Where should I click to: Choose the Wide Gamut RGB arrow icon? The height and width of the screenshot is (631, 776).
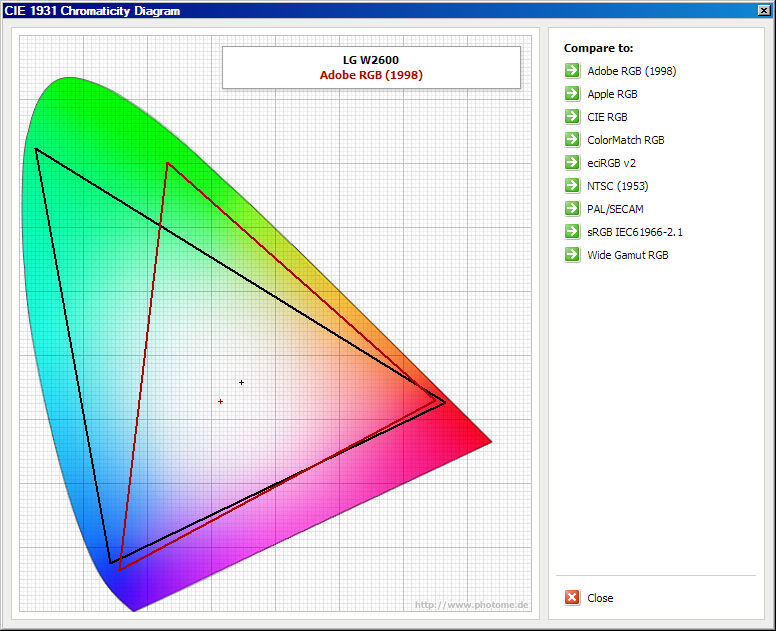(572, 255)
